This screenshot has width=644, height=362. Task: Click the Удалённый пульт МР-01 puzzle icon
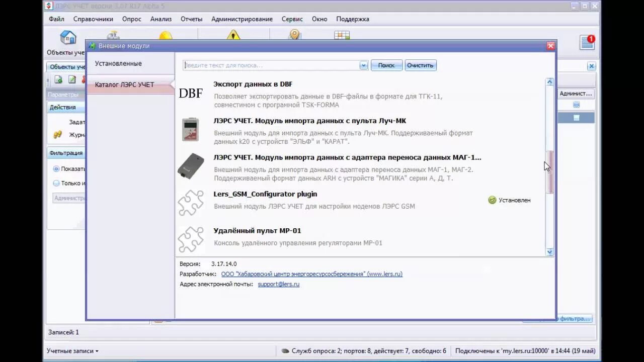(191, 240)
